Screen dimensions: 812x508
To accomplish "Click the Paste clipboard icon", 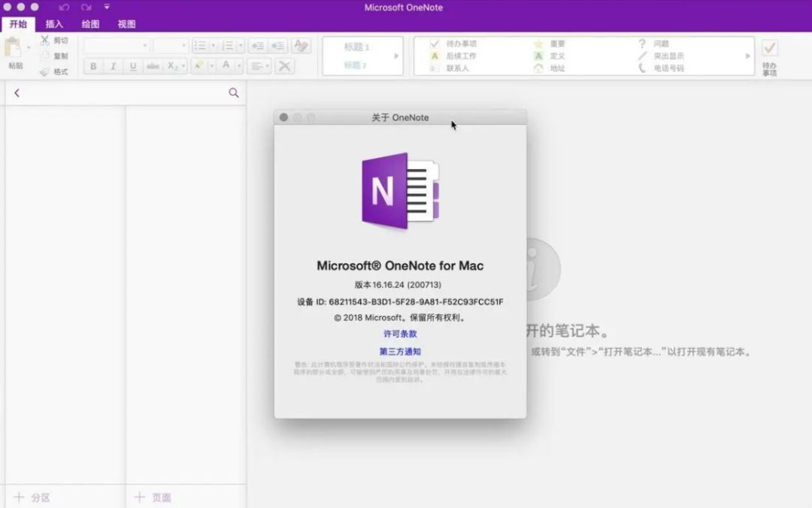I will click(13, 47).
